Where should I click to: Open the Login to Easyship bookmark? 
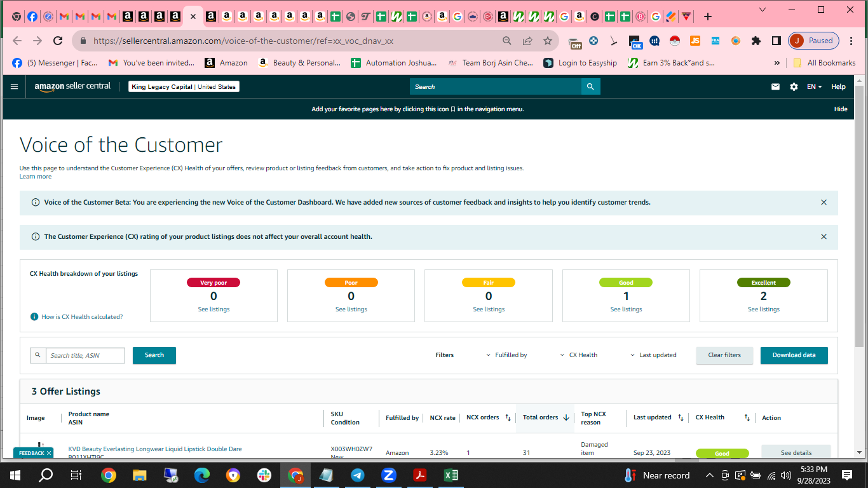[580, 63]
